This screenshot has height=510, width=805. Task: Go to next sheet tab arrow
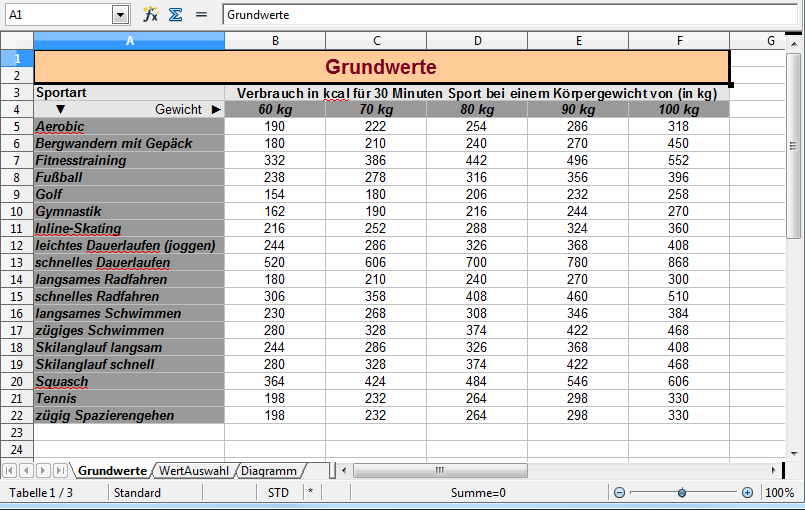tap(44, 470)
